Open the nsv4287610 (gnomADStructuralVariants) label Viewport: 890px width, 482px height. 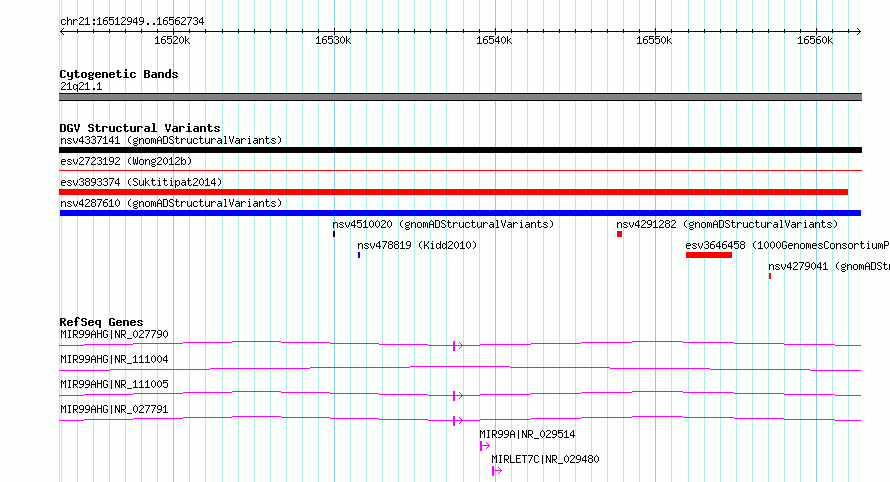point(171,203)
